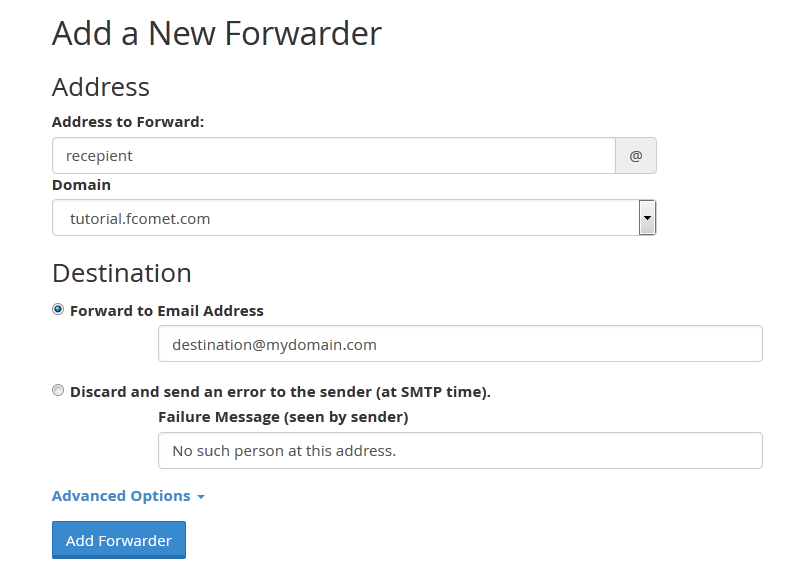
Task: Click the 'Address' section heading
Action: tap(101, 87)
